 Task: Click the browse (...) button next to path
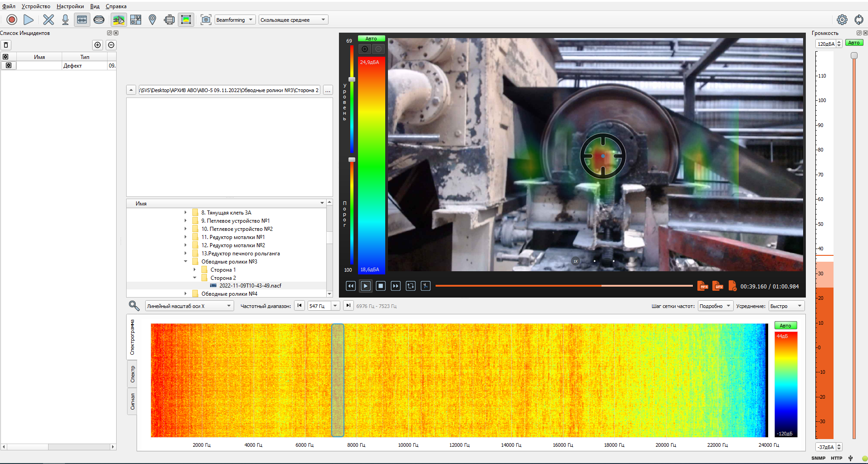pyautogui.click(x=328, y=90)
